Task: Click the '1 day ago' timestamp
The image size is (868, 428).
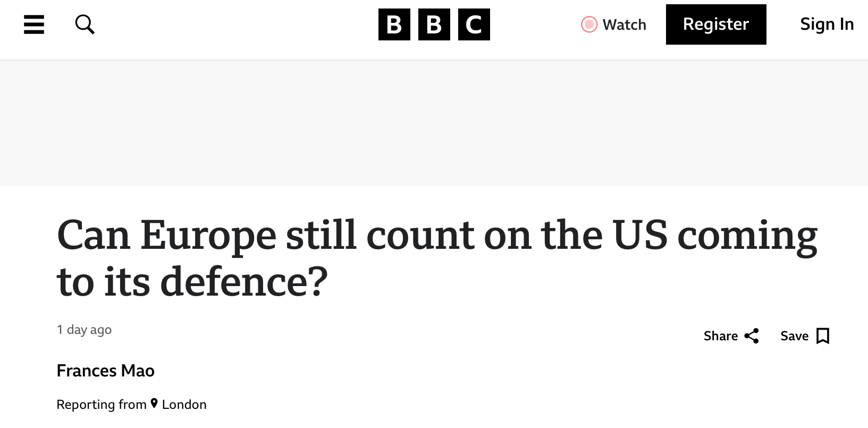Action: 85,330
